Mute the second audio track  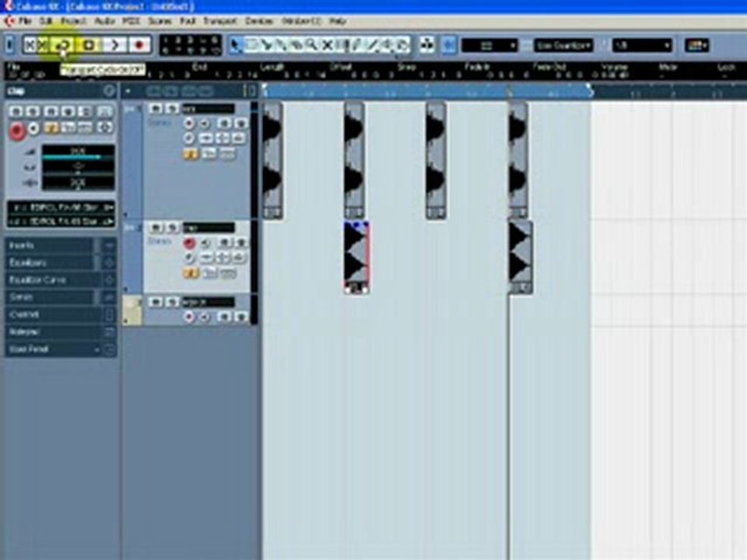156,228
